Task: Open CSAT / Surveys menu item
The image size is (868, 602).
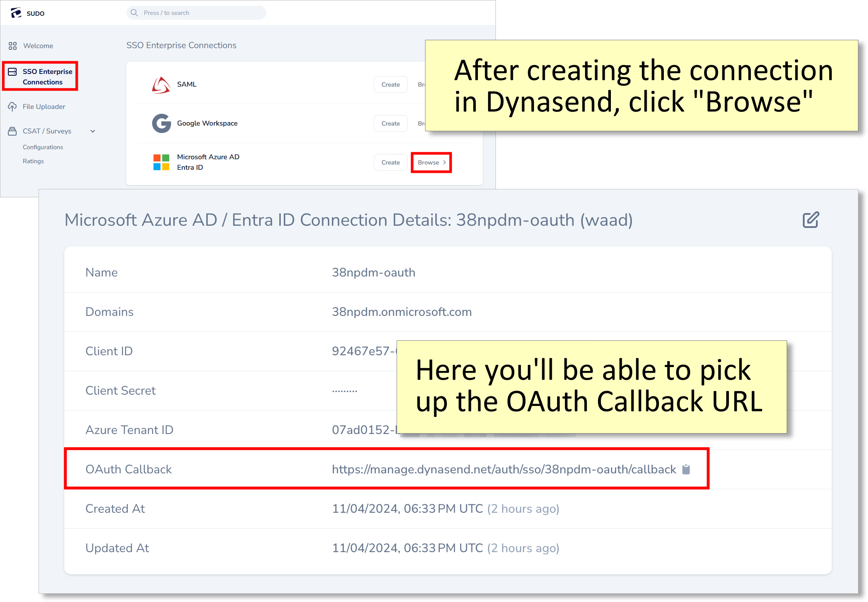Action: 47,131
